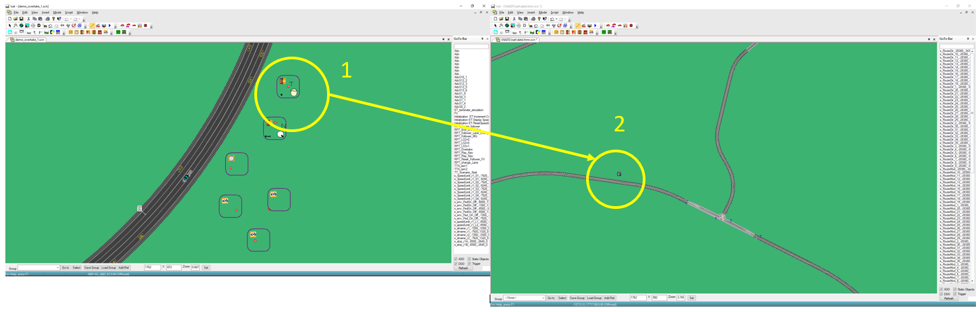Toggle the Trigger checkbox in right window
980x312 pixels.
click(955, 294)
